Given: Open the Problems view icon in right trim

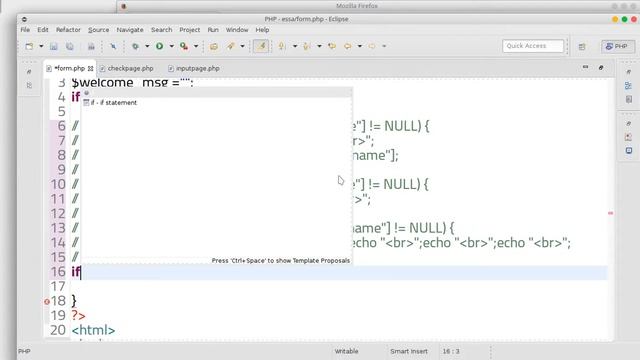Looking at the screenshot, I should pos(629,137).
